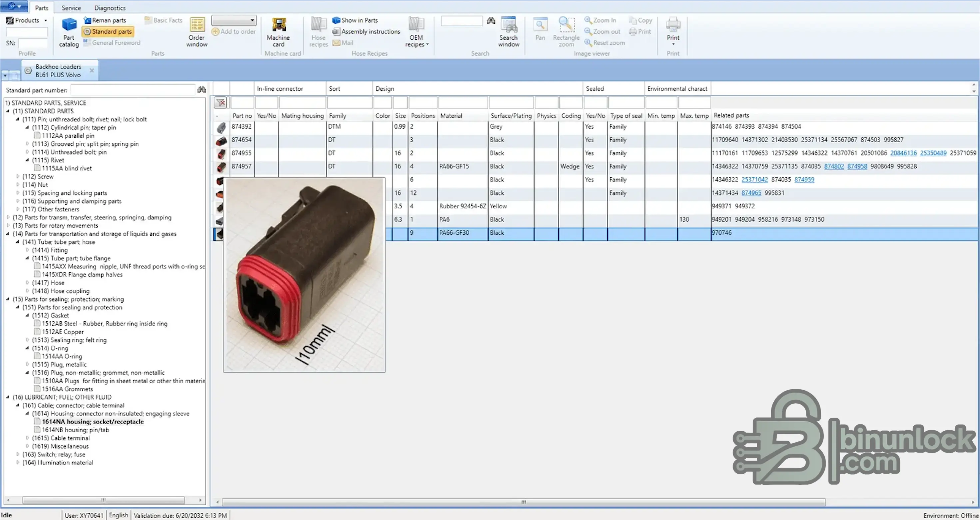
Task: Sort table by Positions column
Action: click(423, 116)
